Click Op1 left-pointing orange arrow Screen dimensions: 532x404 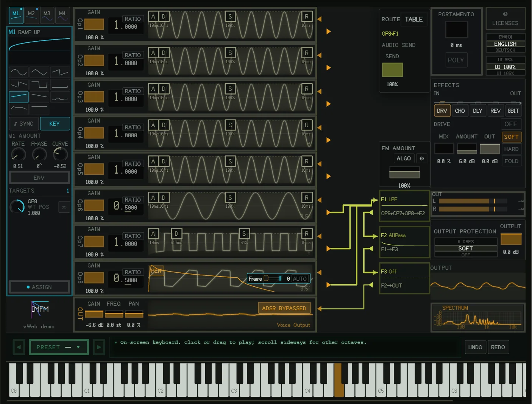(x=319, y=19)
